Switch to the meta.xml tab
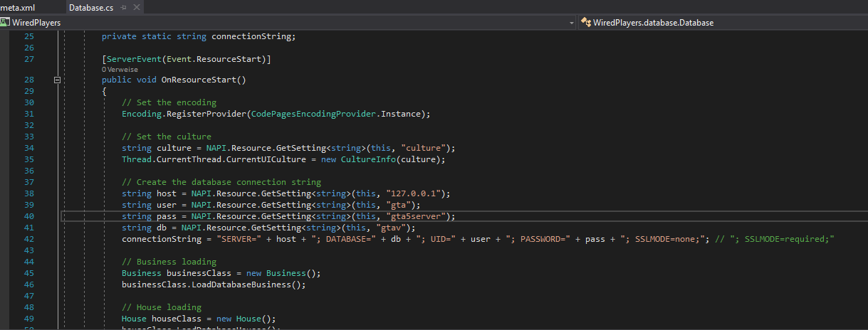 17,7
